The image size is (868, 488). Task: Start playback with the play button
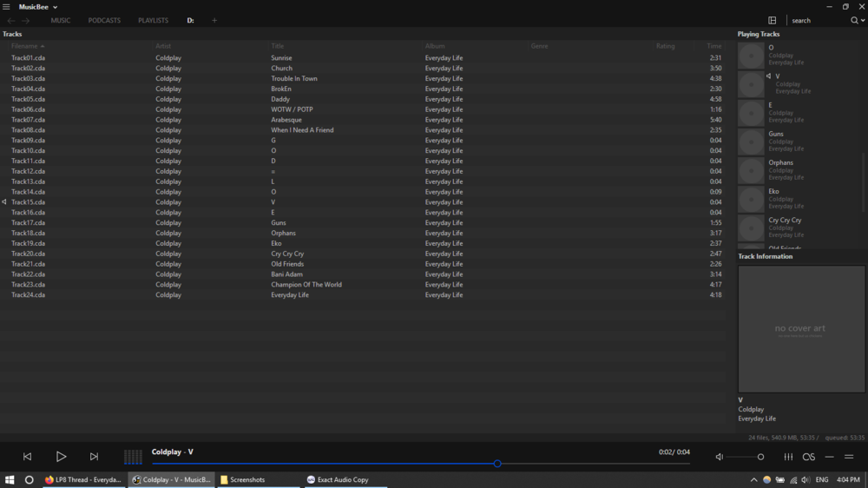(x=61, y=457)
